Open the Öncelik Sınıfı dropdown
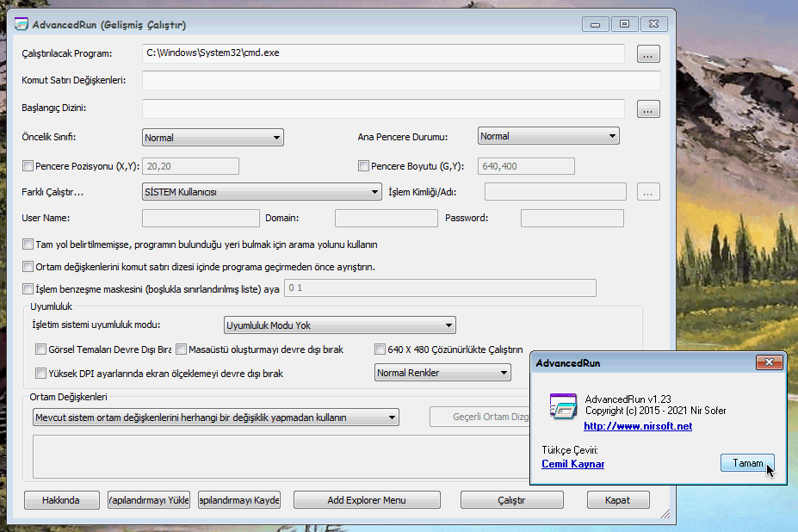The image size is (798, 532). (x=213, y=138)
